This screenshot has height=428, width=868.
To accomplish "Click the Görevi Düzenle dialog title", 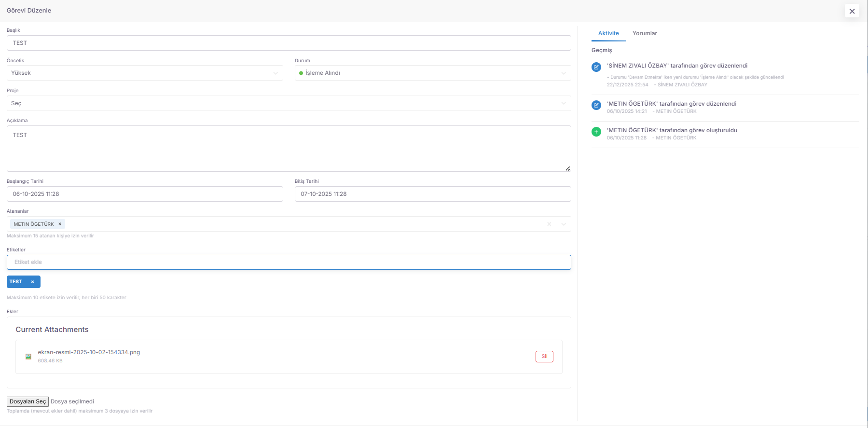I will [29, 11].
